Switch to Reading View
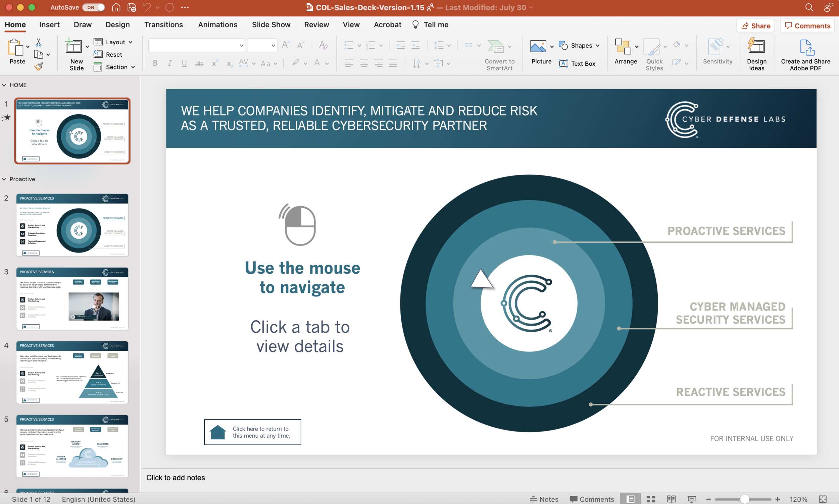 [671, 499]
